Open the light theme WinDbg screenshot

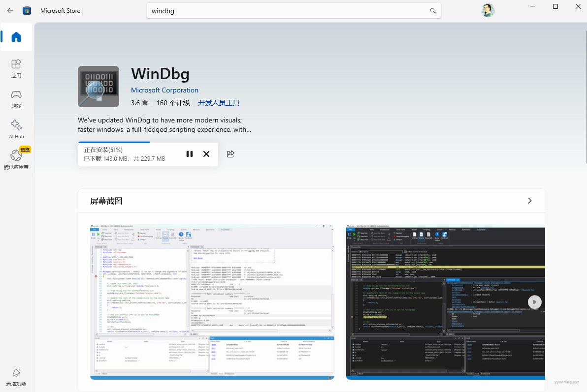(212, 302)
